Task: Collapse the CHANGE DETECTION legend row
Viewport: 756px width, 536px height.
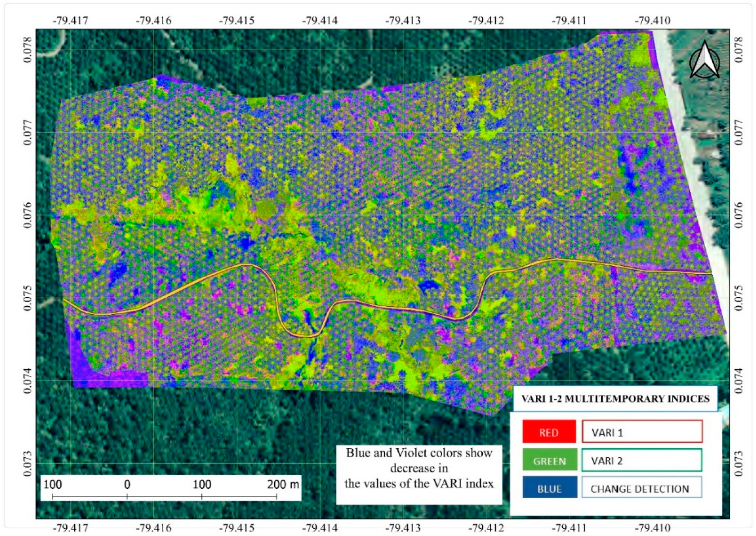Action: coord(641,487)
